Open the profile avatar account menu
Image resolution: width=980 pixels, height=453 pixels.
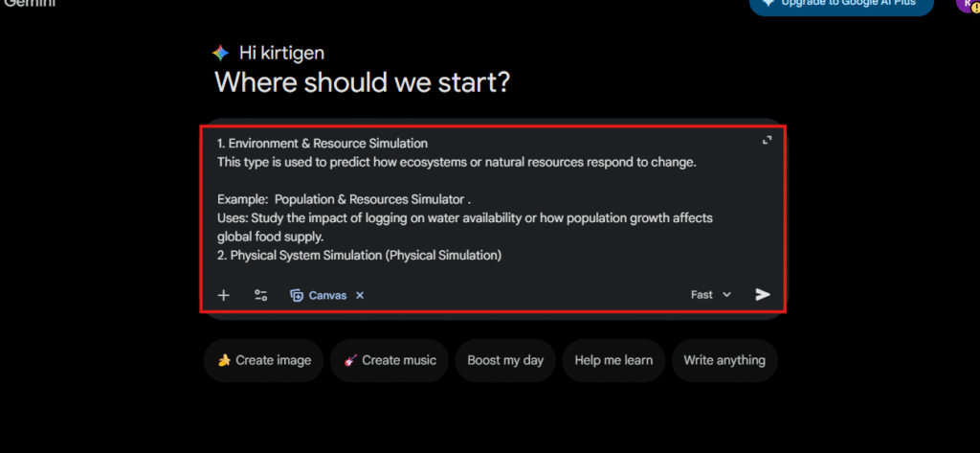point(966,5)
